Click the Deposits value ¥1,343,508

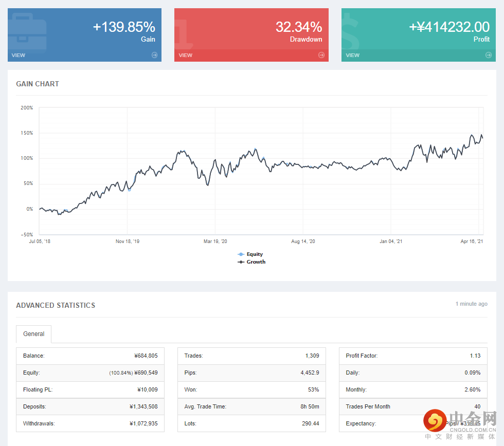(143, 406)
